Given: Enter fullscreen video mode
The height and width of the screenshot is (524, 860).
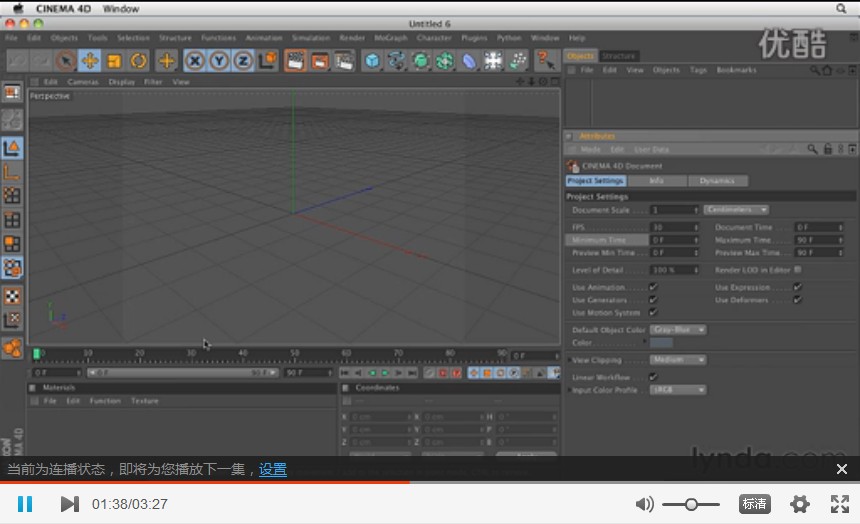Looking at the screenshot, I should point(840,504).
